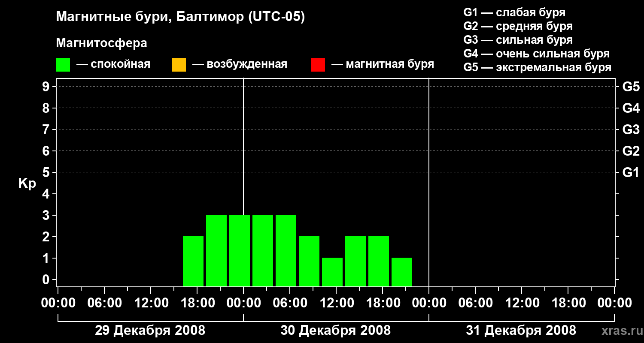
Task: Click the '— магнитная буря' legend label
Action: pos(383,64)
